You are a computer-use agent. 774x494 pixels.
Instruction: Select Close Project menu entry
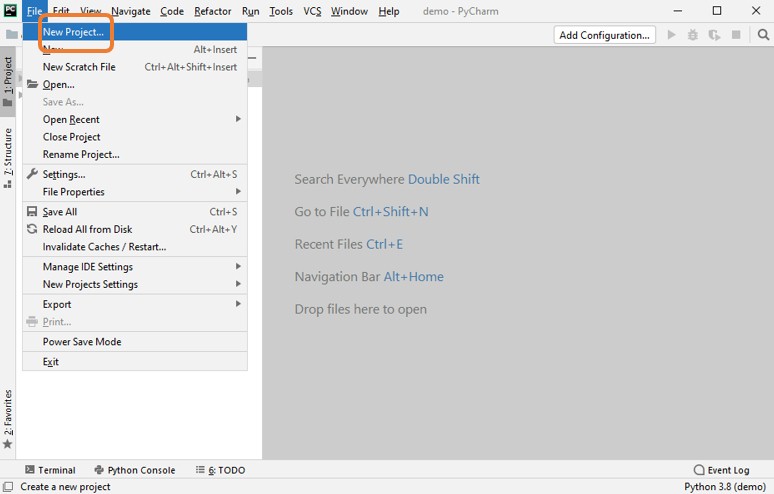coord(135,137)
